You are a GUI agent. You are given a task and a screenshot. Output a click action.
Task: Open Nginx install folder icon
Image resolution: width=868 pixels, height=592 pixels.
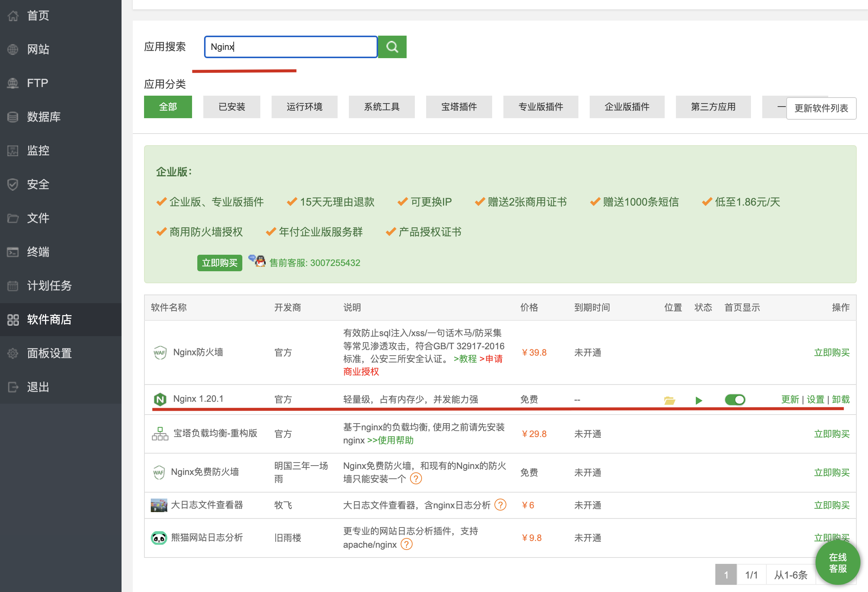[x=669, y=400]
